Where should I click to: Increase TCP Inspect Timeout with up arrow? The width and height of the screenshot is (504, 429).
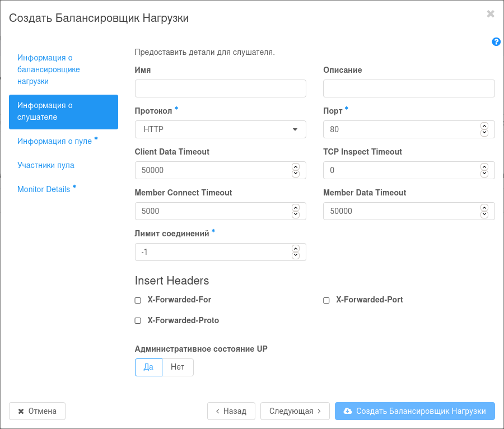click(x=484, y=167)
